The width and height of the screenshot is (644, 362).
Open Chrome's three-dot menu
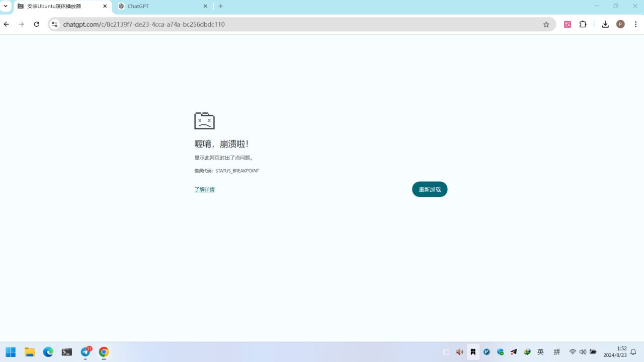click(x=635, y=24)
